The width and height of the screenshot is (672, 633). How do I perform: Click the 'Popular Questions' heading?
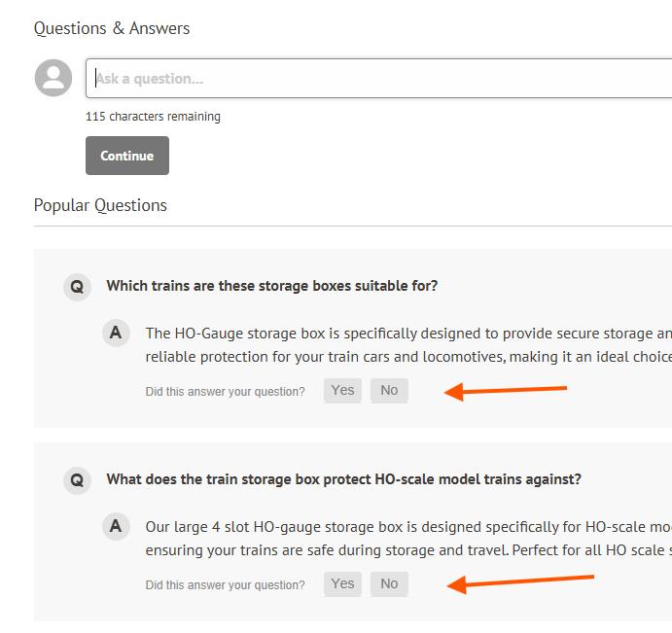tap(100, 205)
